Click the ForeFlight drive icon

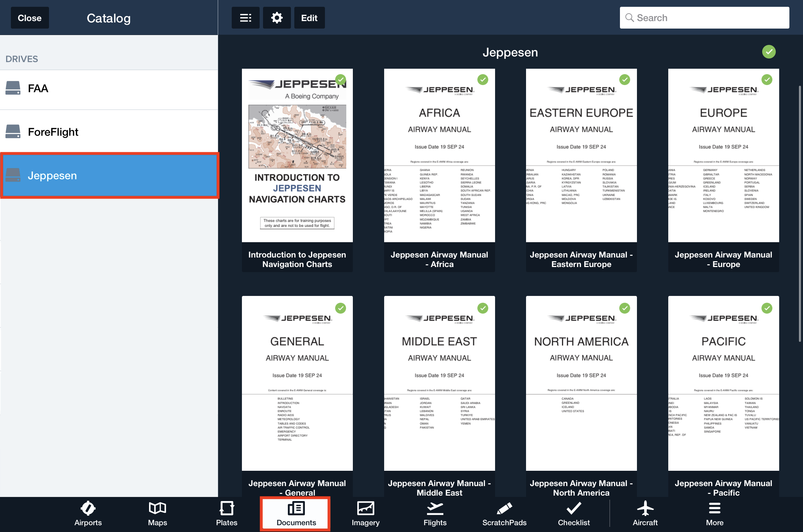point(13,132)
